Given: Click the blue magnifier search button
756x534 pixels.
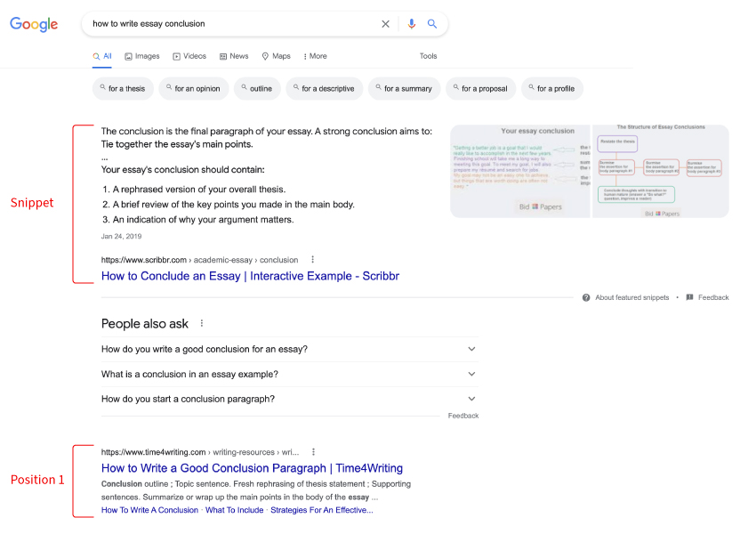Looking at the screenshot, I should click(432, 24).
